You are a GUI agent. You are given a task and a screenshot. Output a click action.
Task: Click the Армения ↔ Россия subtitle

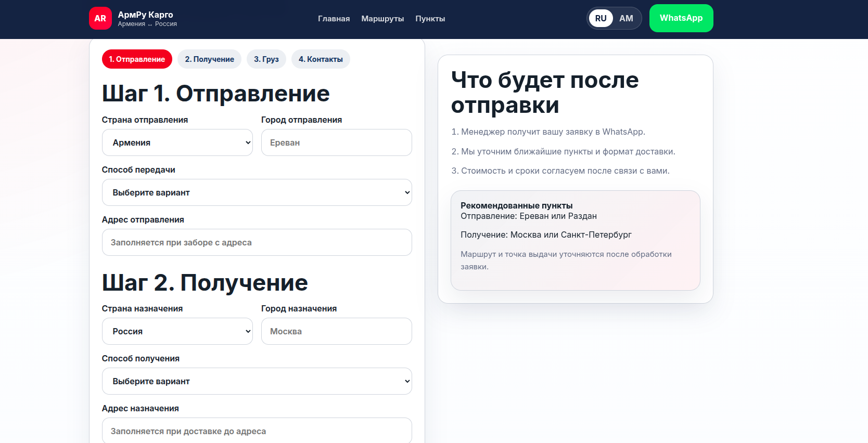click(x=147, y=24)
